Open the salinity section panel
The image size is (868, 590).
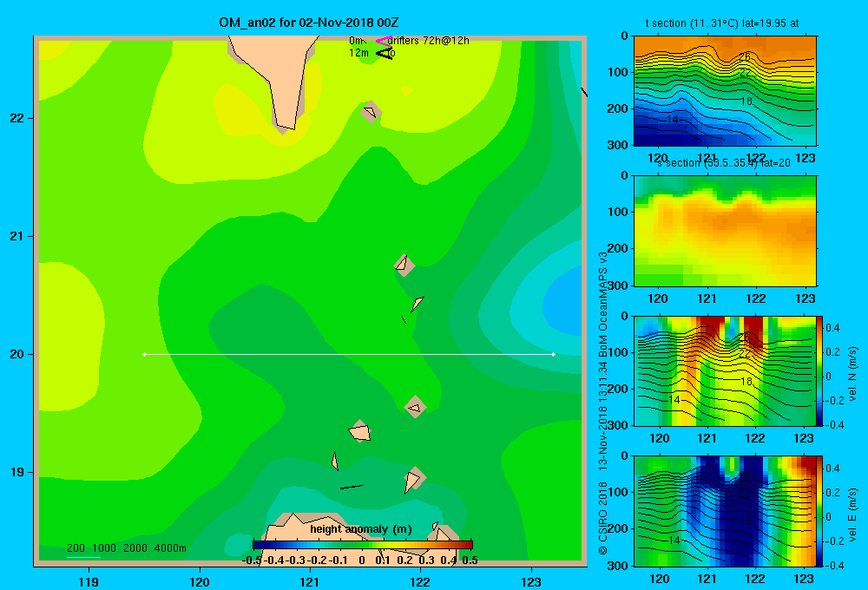(x=725, y=231)
